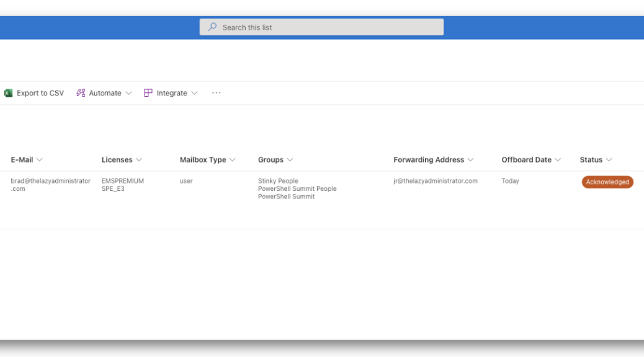The height and width of the screenshot is (357, 644).
Task: Click the jr@thelazyadministrator.com forwarding address
Action: point(436,181)
